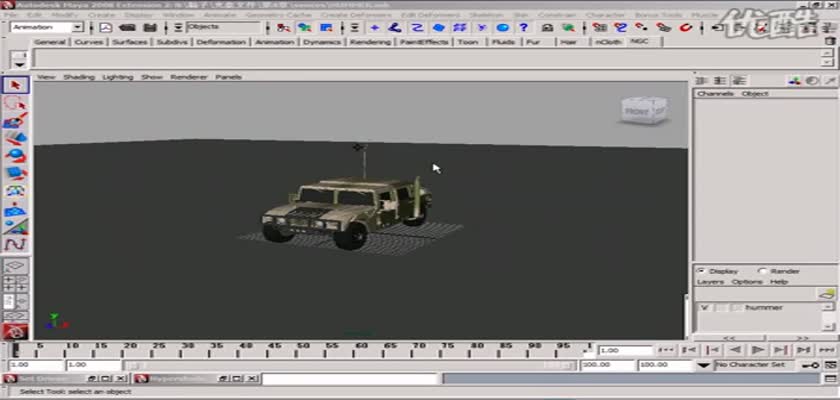Open the viewport Renderer menu

[189, 77]
